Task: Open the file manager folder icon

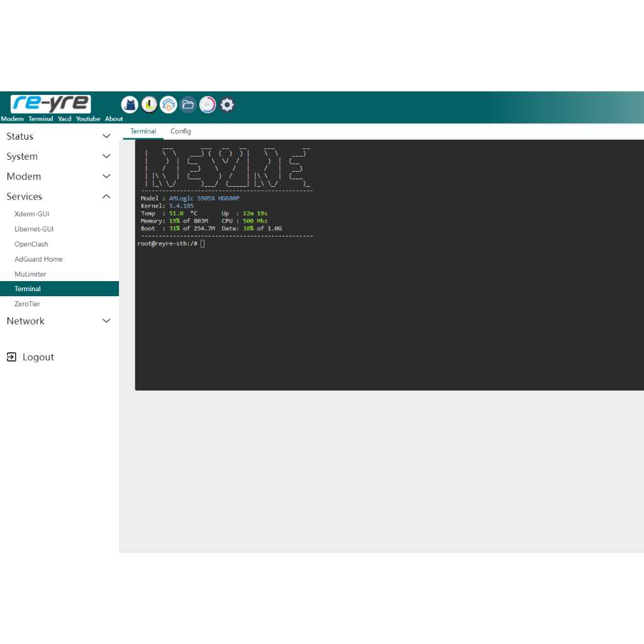Action: point(188,105)
